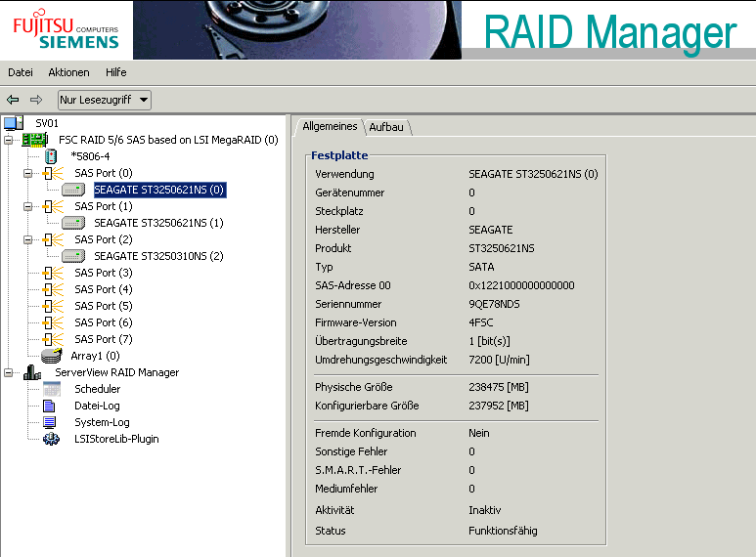
Task: Open the Nur Lesezugriff access mode dropdown
Action: point(104,100)
